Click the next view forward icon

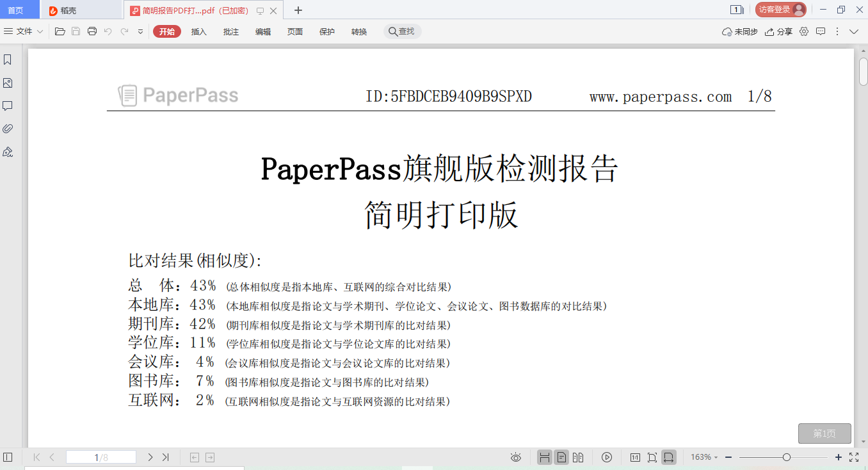tap(210, 457)
